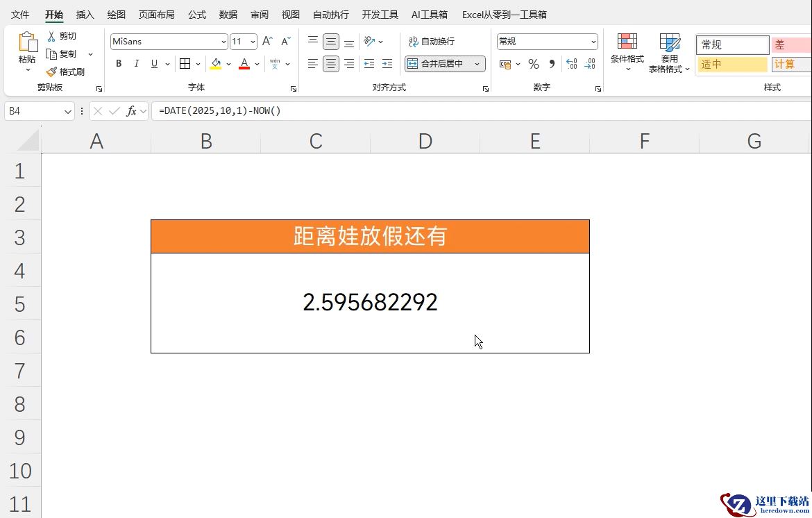Click the Cut (剪切) scissors icon
Viewport: 812px width, 518px height.
coord(51,36)
